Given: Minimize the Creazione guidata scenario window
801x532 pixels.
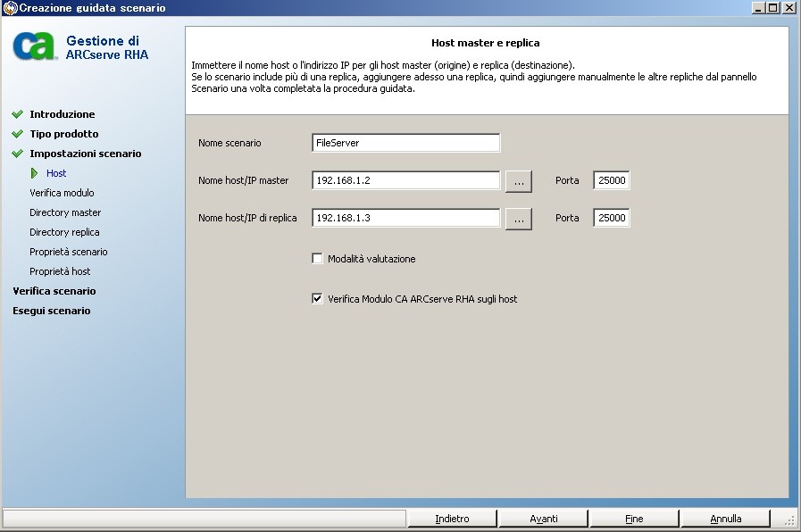Looking at the screenshot, I should pos(759,8).
